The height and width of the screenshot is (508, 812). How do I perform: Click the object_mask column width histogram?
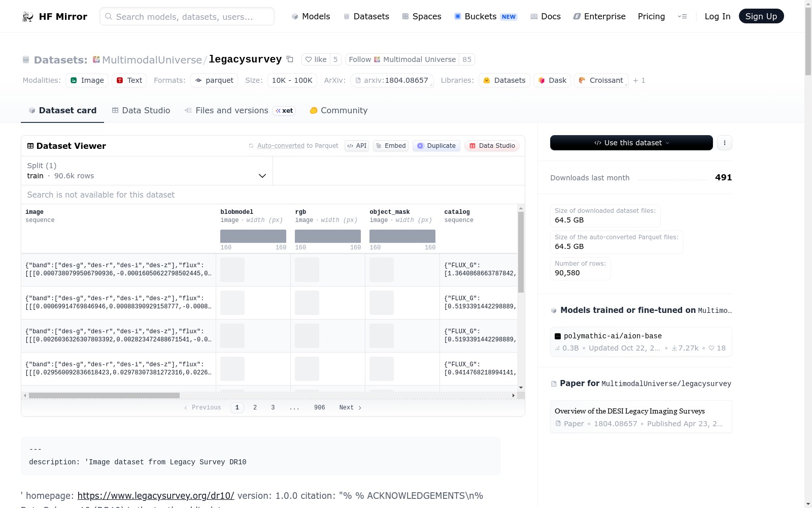click(402, 236)
